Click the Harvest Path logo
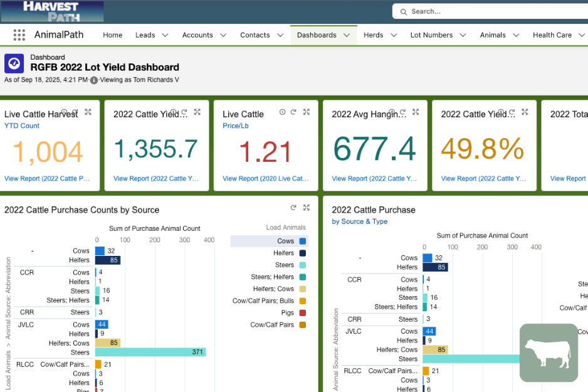 [x=52, y=11]
